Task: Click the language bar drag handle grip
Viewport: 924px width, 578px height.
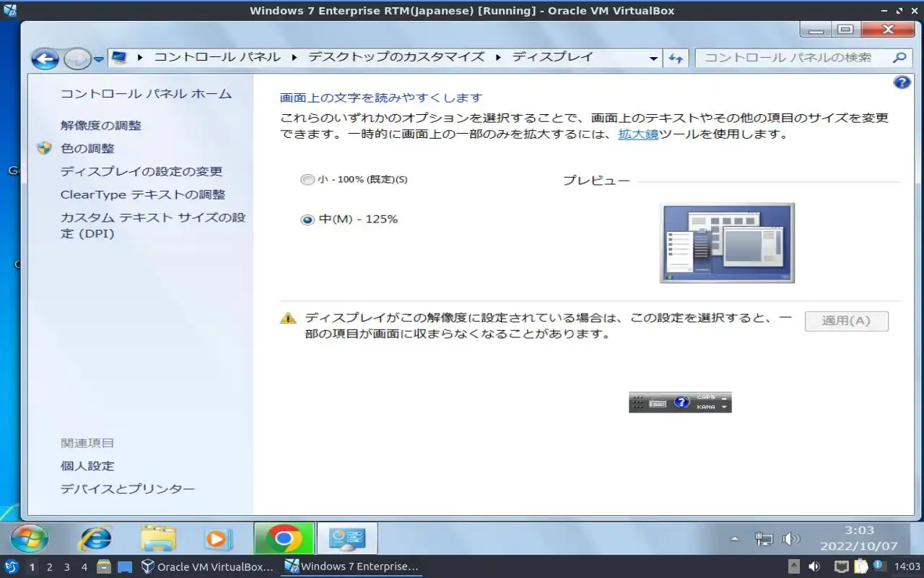Action: tap(637, 403)
